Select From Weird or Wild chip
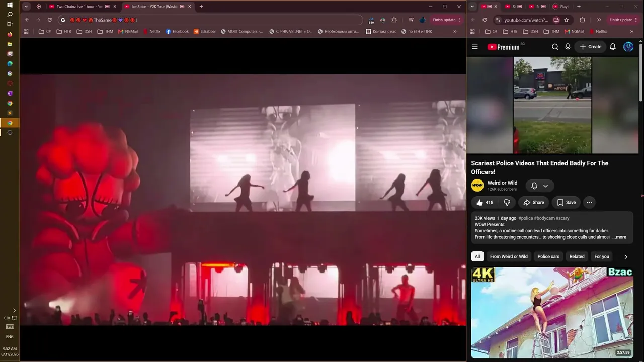This screenshot has height=362, width=644. [509, 256]
